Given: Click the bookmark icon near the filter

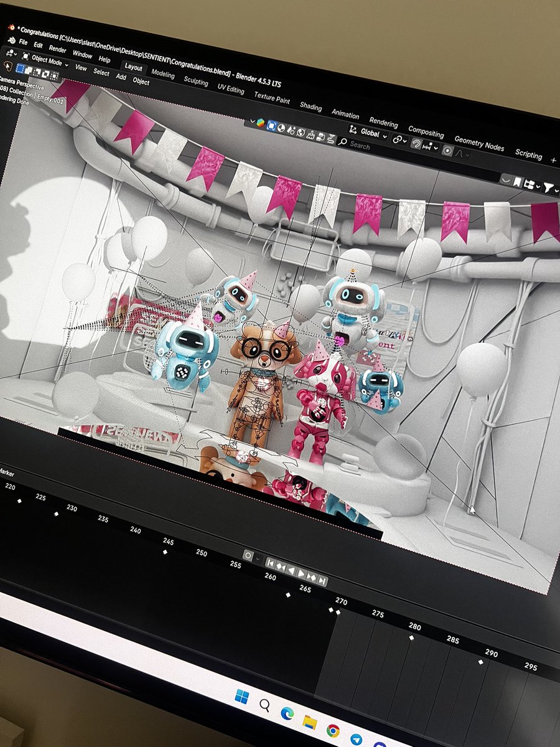Looking at the screenshot, I should (517, 182).
